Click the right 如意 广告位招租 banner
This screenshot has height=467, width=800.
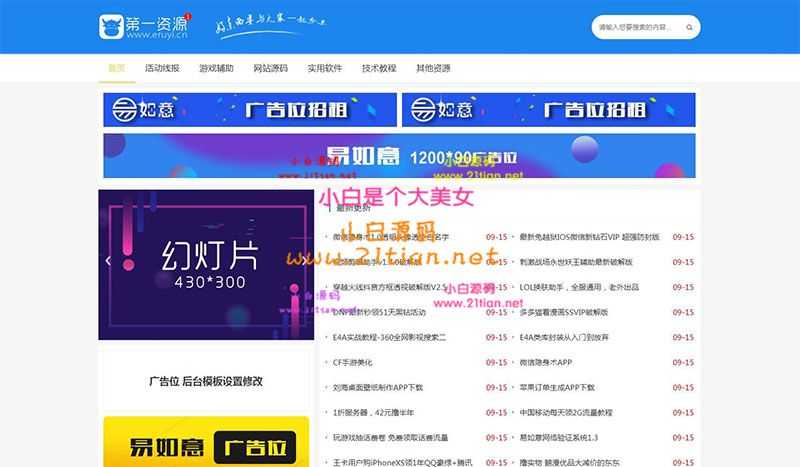click(x=548, y=110)
